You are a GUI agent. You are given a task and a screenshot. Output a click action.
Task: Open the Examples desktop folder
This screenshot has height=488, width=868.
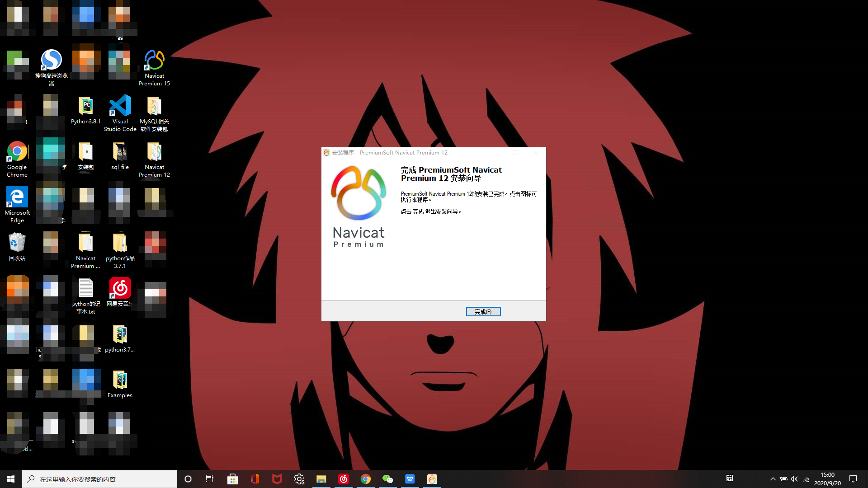point(120,384)
